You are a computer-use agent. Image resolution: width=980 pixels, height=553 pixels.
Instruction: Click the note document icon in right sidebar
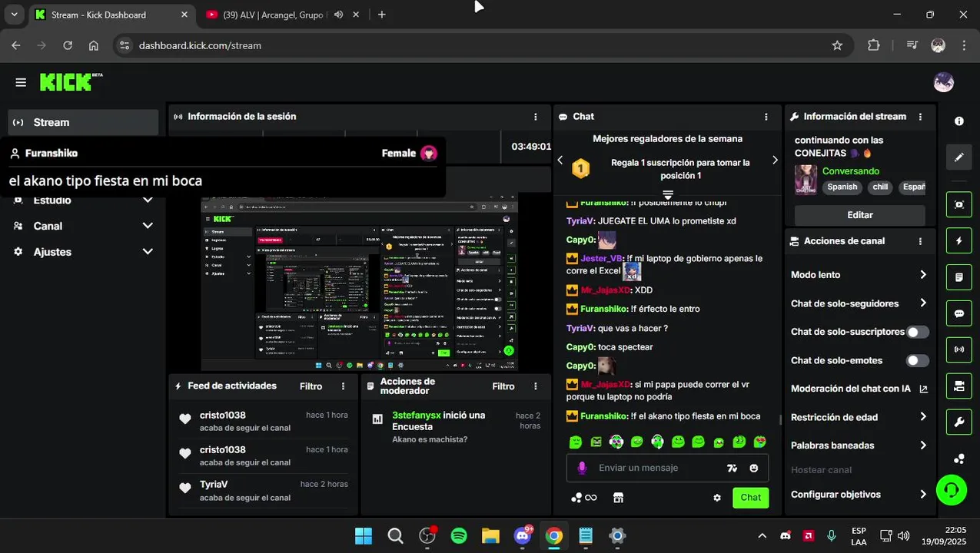point(959,276)
